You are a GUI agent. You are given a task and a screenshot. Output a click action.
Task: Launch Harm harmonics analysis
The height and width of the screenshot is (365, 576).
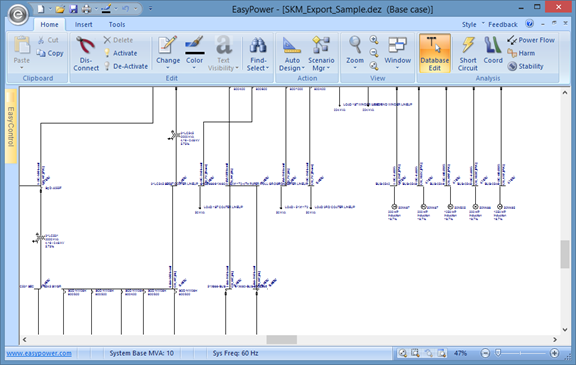point(521,53)
